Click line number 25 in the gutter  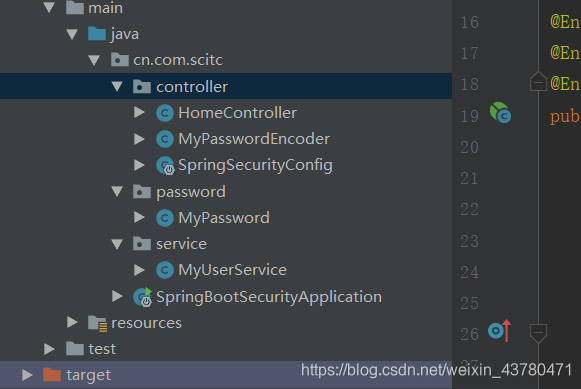click(469, 303)
